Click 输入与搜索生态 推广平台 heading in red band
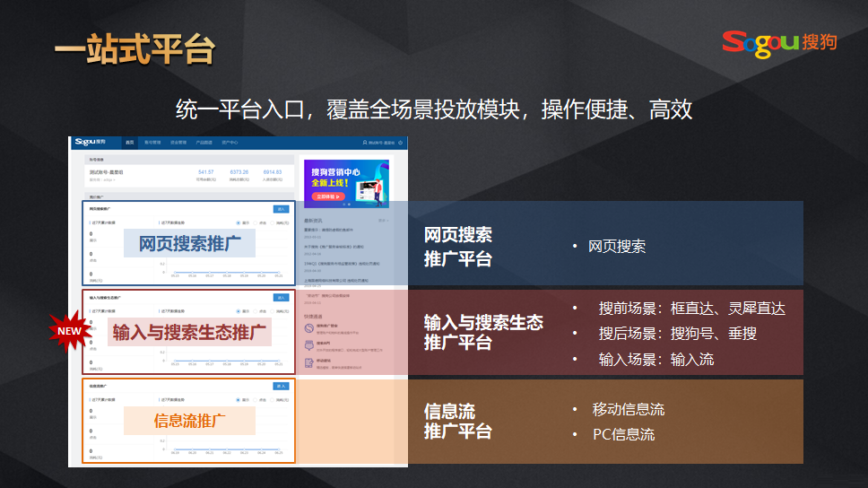868x488 pixels. 483,332
